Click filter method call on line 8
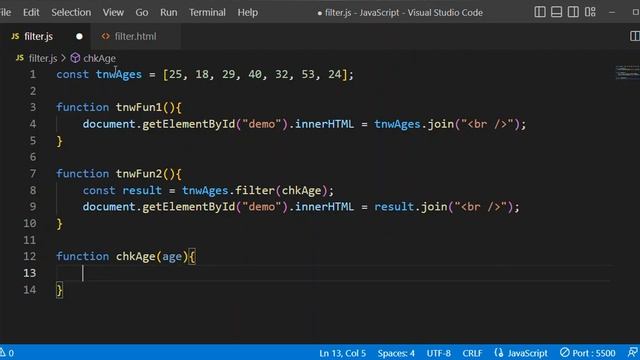640x360 pixels. tap(255, 190)
